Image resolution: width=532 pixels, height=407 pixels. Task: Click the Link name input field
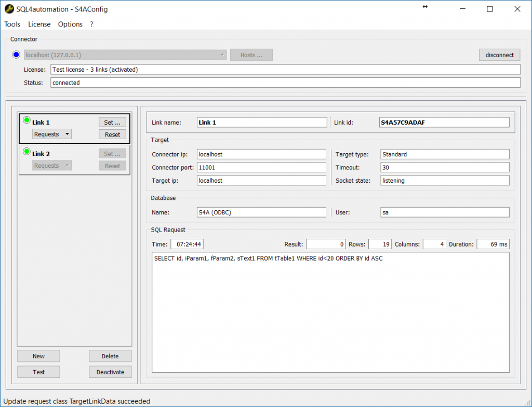coord(262,123)
